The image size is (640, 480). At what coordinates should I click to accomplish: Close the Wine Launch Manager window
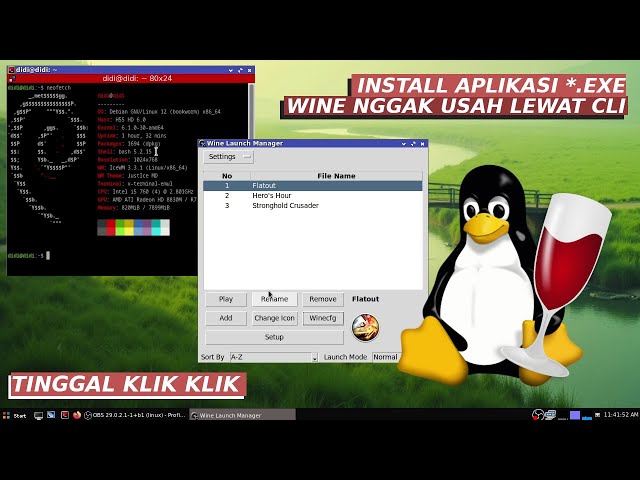422,144
